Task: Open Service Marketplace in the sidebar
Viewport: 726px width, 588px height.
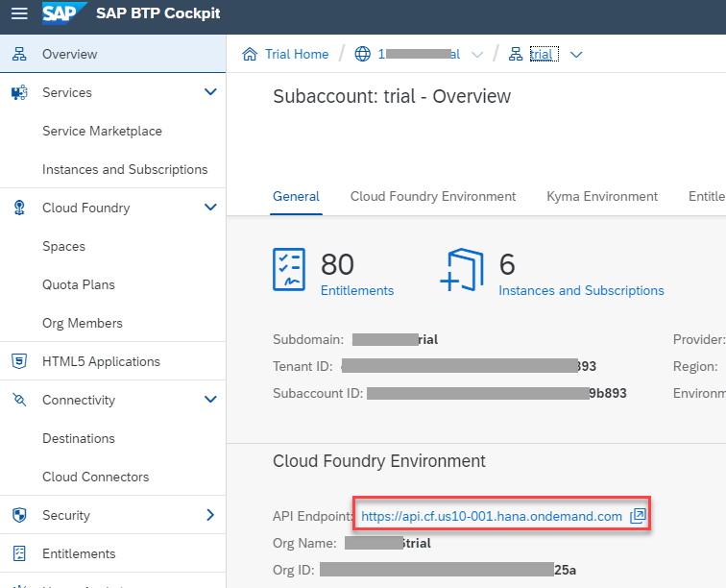Action: (x=103, y=131)
